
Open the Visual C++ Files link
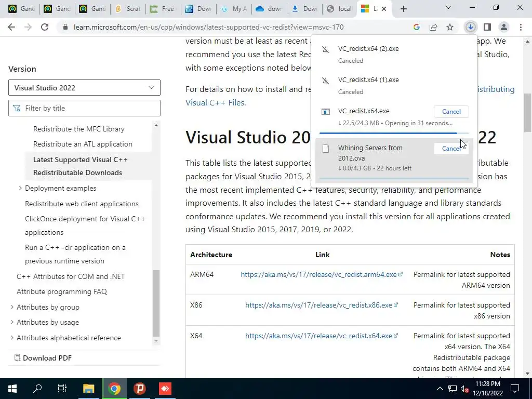click(x=215, y=102)
